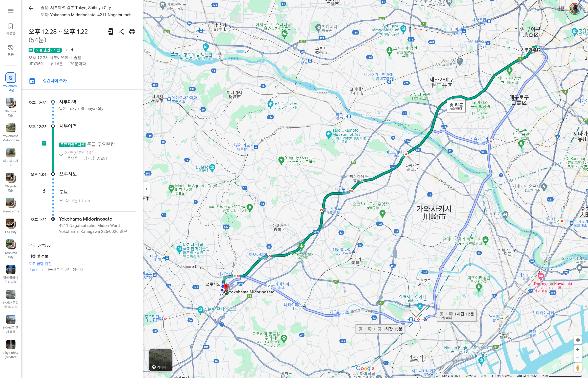Click the back arrow in directions header
Image resolution: width=588 pixels, height=378 pixels.
pos(31,9)
